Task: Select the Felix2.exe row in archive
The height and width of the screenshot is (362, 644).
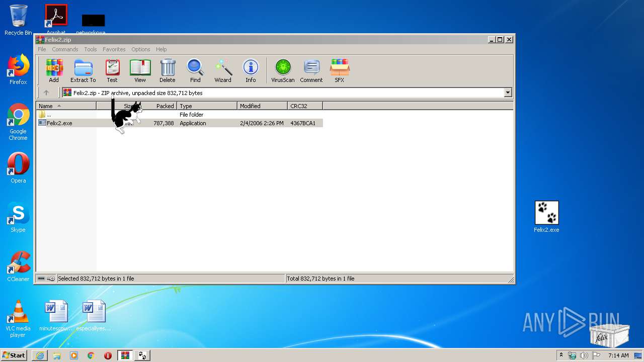Action: tap(180, 123)
